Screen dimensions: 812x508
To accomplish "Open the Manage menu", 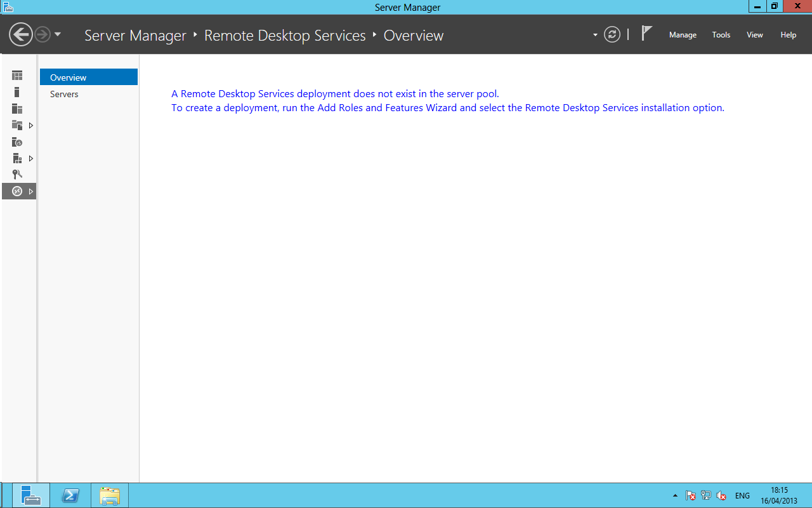I will 683,35.
